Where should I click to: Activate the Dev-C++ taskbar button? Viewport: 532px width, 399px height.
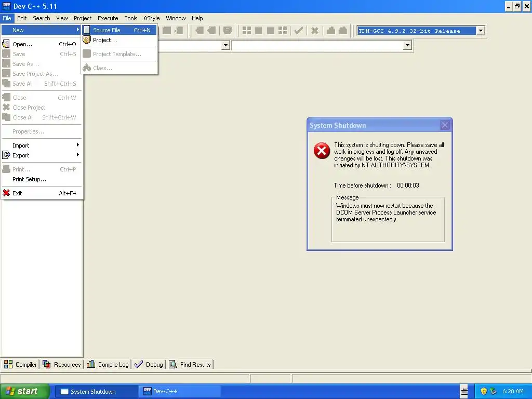(x=180, y=391)
